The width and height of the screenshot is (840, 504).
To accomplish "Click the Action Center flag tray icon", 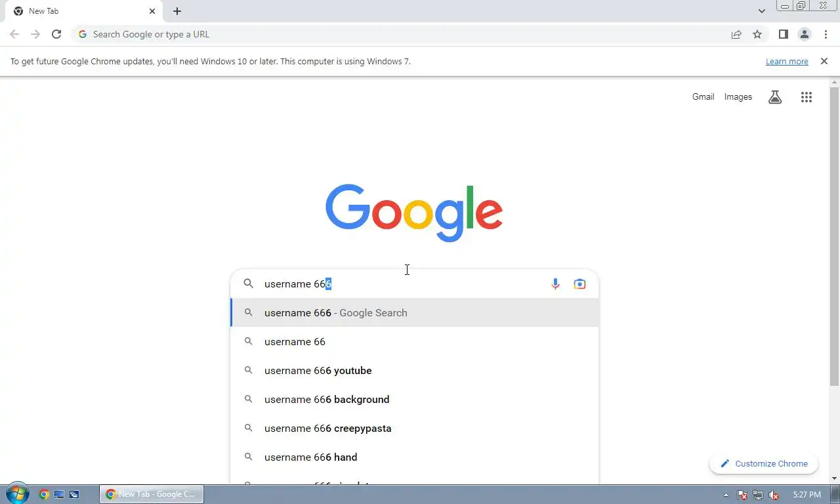I will coord(742,495).
